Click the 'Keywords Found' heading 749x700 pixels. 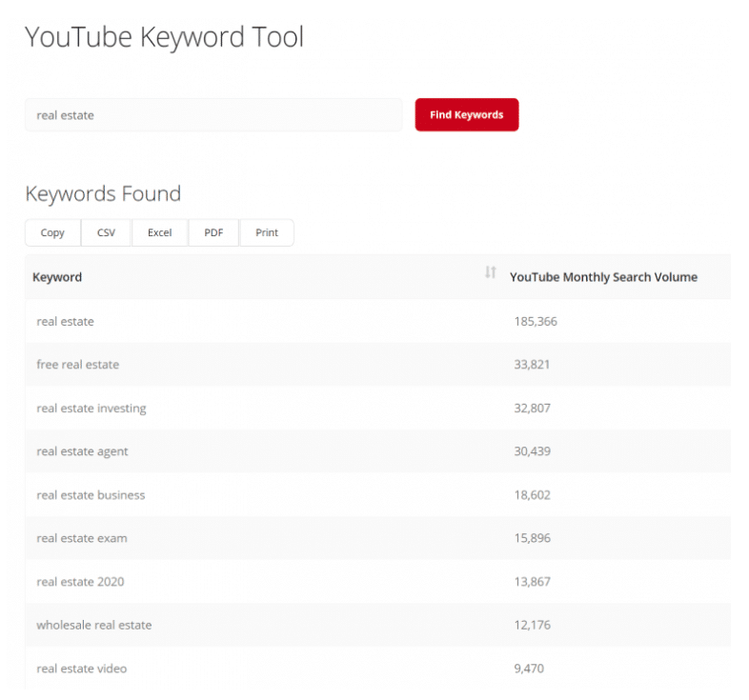point(103,194)
